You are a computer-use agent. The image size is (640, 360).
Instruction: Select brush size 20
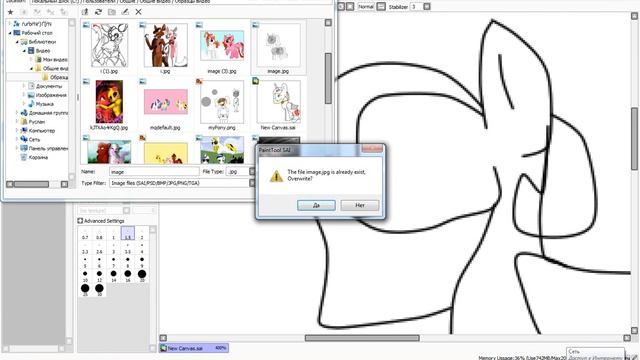pos(142,276)
